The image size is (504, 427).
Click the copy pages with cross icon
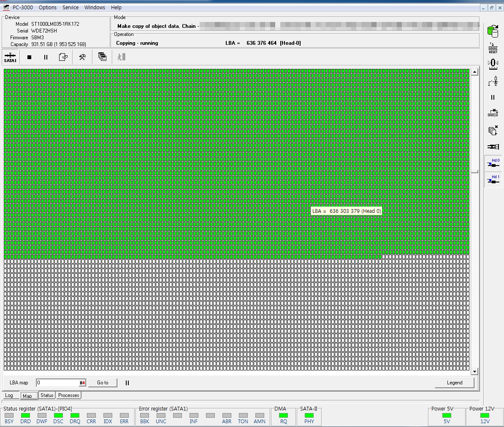pyautogui.click(x=493, y=130)
